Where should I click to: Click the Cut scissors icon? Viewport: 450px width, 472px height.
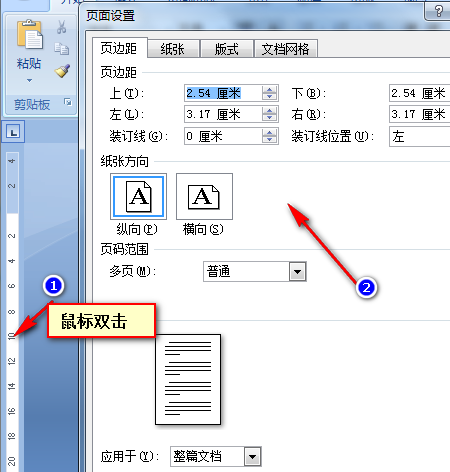click(61, 27)
